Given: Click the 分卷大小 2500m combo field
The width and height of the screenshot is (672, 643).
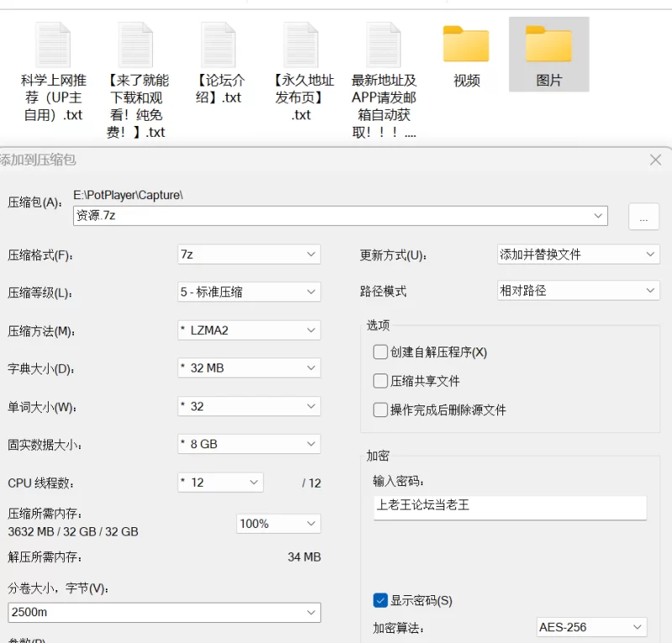Looking at the screenshot, I should [164, 612].
